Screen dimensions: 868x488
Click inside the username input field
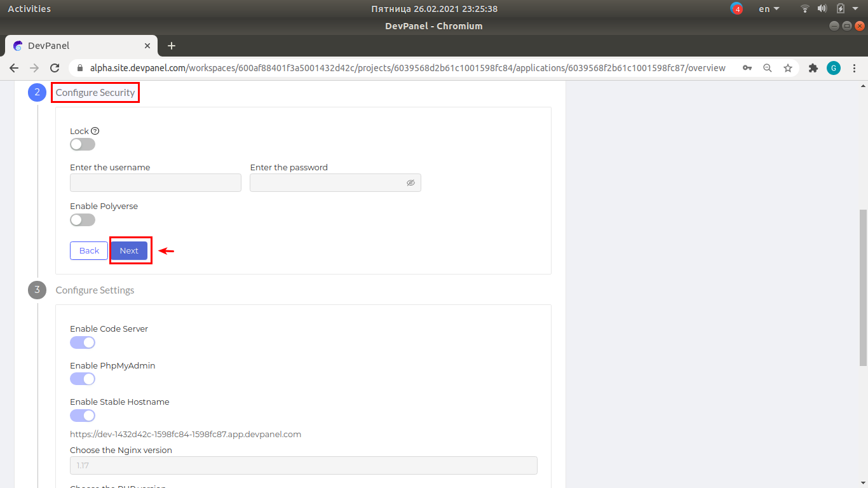(155, 182)
